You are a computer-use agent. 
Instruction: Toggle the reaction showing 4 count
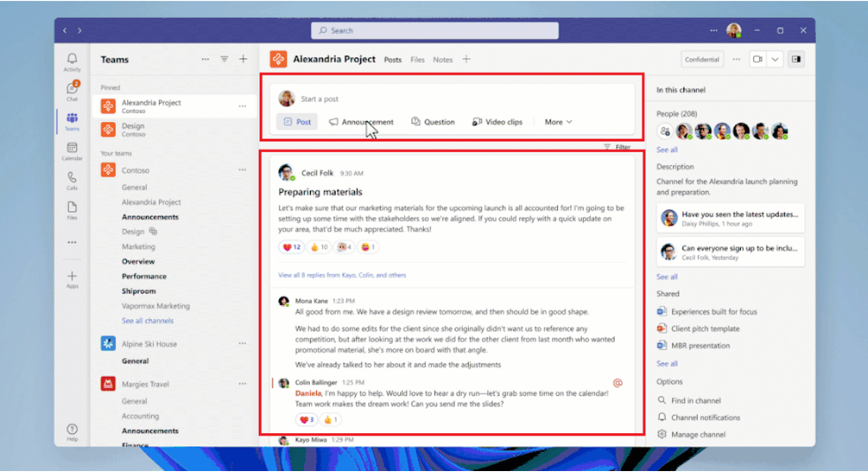coord(345,247)
